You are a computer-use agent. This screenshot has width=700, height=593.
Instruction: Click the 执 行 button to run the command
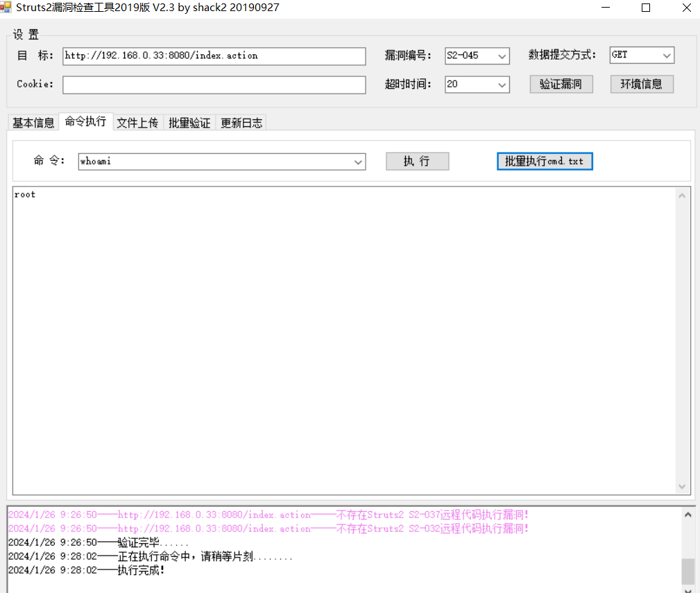tap(417, 161)
